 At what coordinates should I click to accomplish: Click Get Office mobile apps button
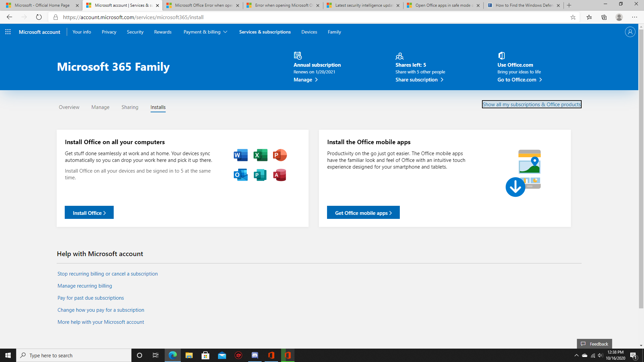[x=363, y=213]
